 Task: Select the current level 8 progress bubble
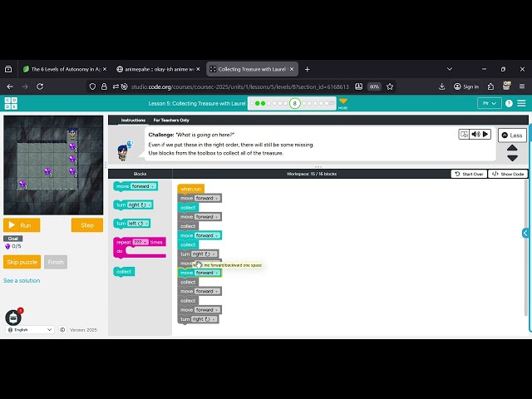[294, 103]
